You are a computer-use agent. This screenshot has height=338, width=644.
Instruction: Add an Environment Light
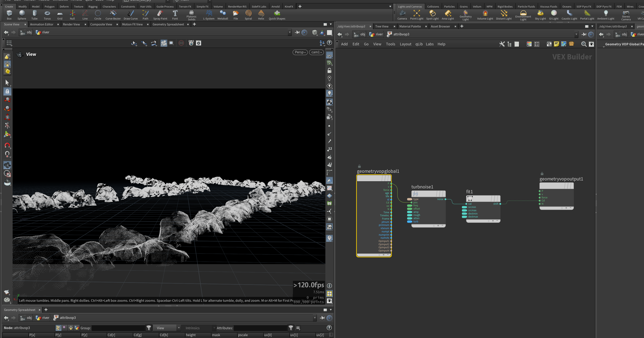click(x=523, y=15)
